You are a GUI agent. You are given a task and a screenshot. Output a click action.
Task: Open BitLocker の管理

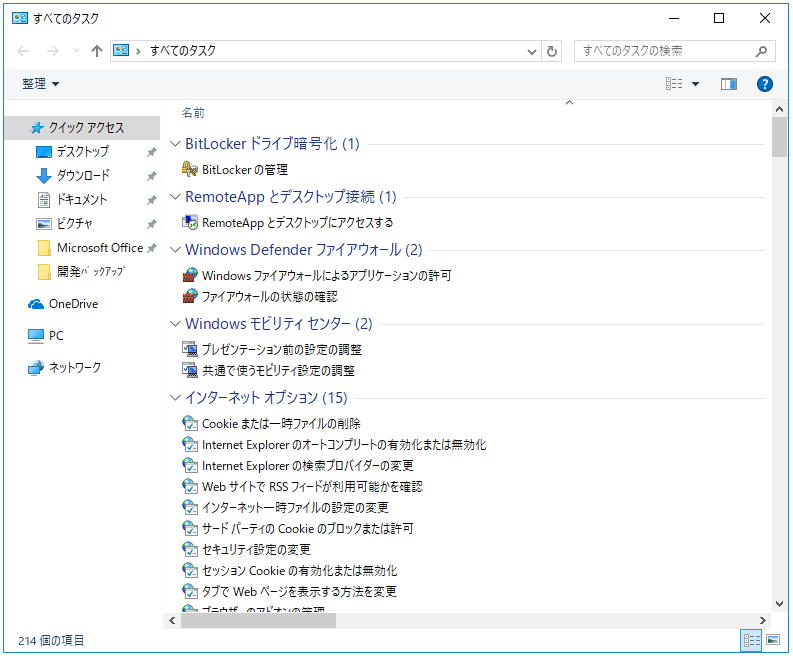(245, 169)
